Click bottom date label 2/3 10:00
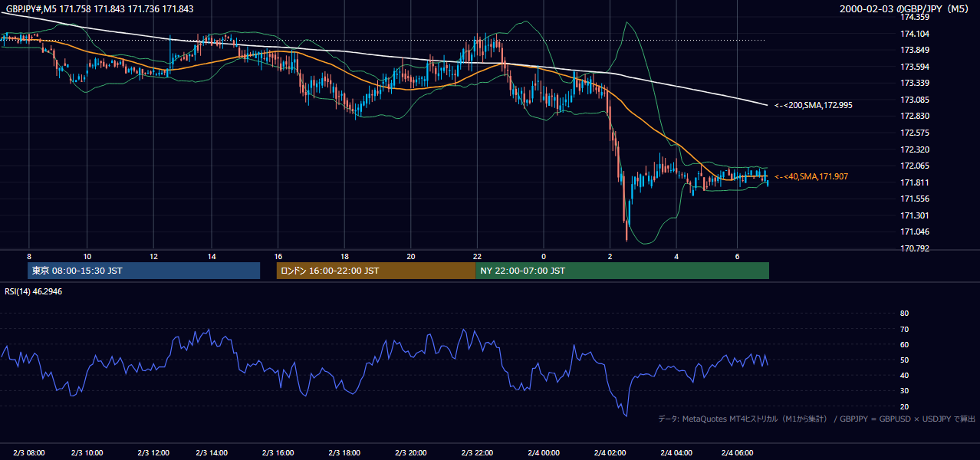980x460 pixels. [87, 452]
